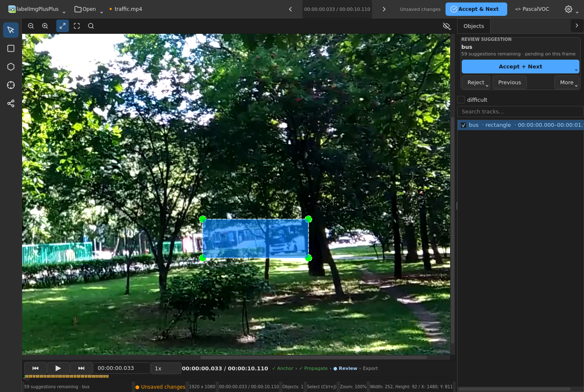Click the bottom-left green box handle
The height and width of the screenshot is (392, 584).
pos(203,258)
